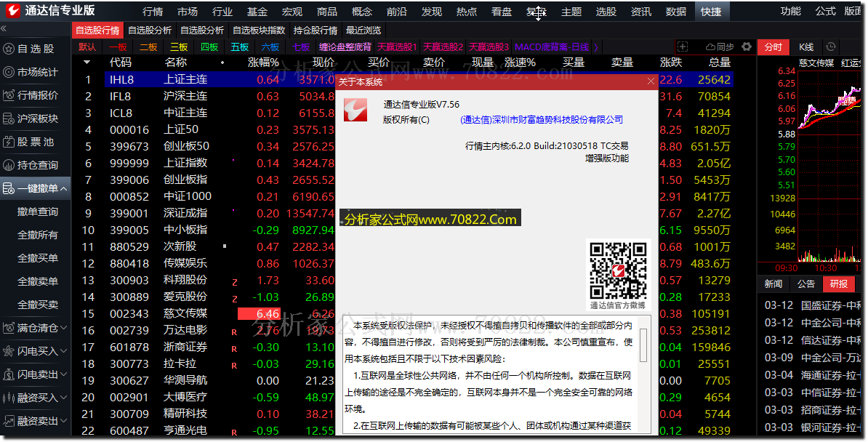The width and height of the screenshot is (868, 442).
Task: Click the 通达信官方微博 QR code
Action: [618, 270]
